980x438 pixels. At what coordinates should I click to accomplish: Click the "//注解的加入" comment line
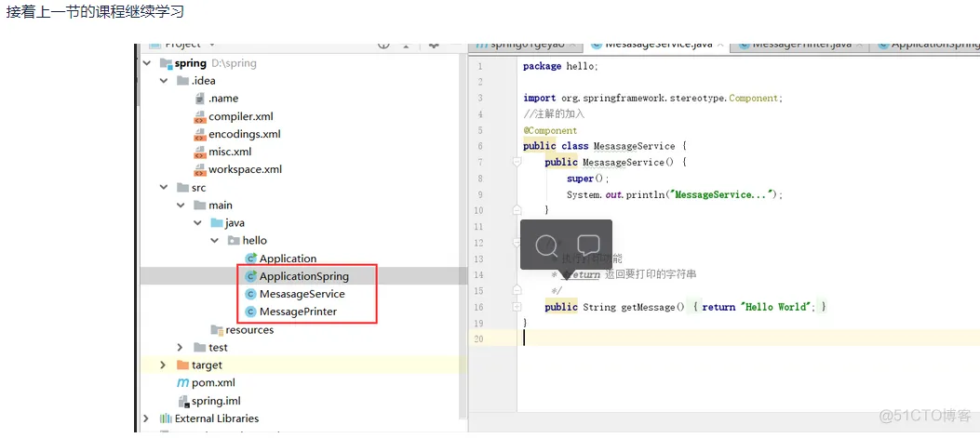tap(554, 114)
